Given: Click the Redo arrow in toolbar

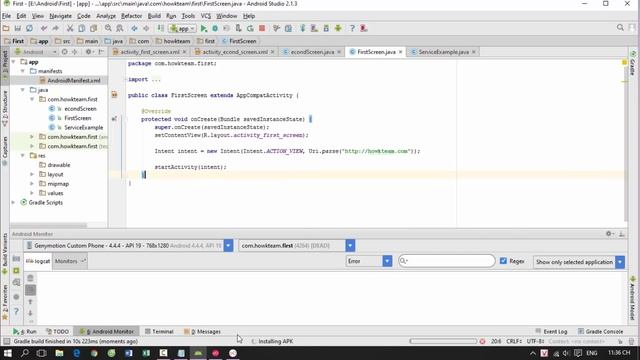Looking at the screenshot, I should pyautogui.click(x=56, y=28).
